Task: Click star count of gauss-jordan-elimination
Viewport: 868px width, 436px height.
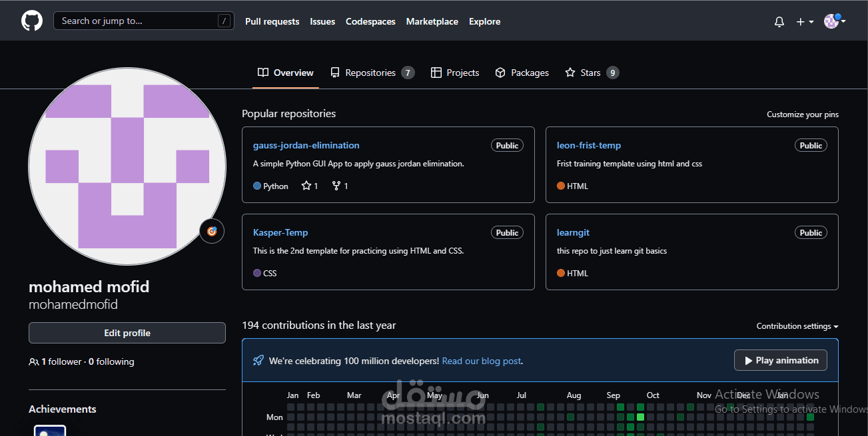Action: 310,186
